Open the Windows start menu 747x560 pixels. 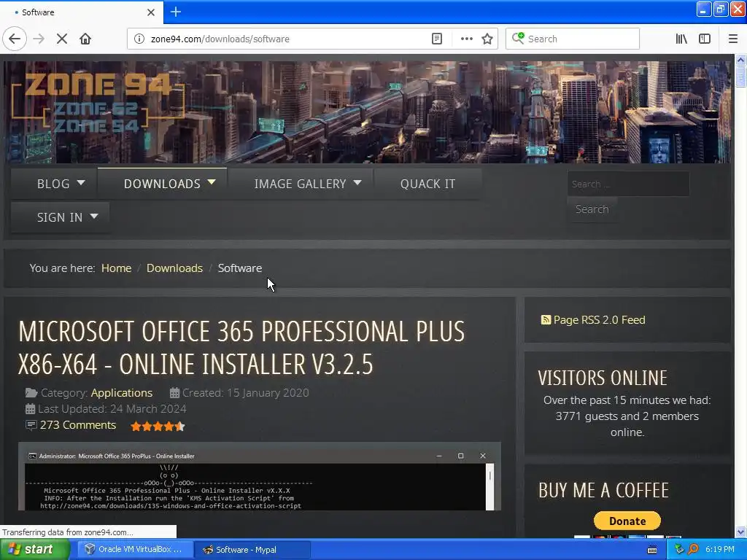pos(34,550)
